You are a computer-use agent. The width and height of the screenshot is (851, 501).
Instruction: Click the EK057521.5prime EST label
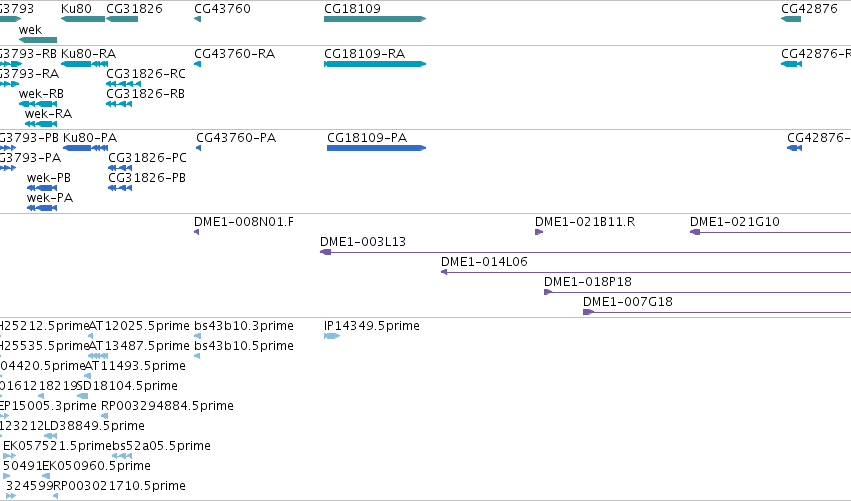pyautogui.click(x=58, y=447)
